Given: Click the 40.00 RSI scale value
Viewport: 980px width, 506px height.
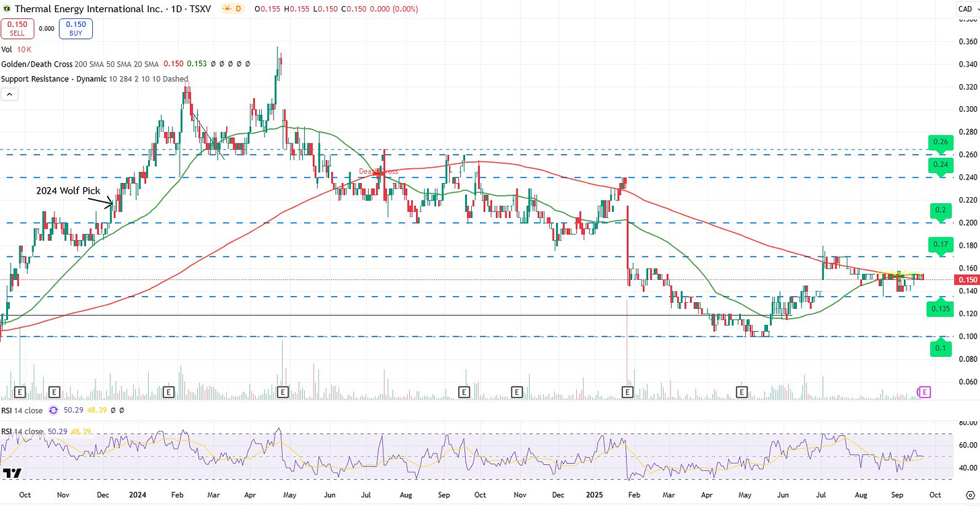Looking at the screenshot, I should coord(967,468).
